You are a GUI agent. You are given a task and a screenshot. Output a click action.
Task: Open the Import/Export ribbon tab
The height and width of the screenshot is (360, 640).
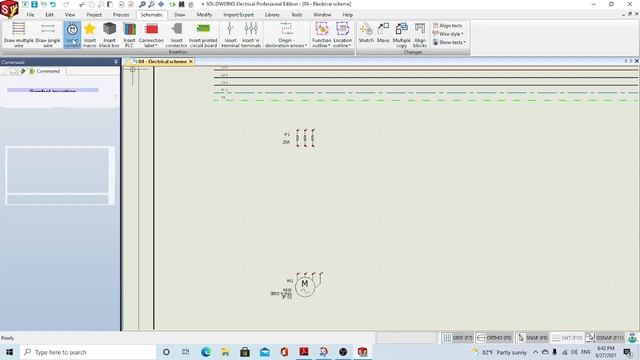pyautogui.click(x=238, y=15)
